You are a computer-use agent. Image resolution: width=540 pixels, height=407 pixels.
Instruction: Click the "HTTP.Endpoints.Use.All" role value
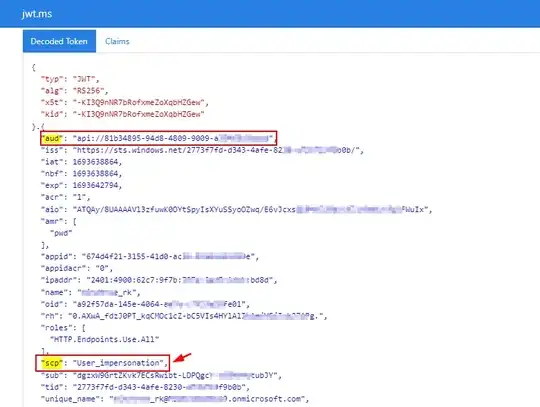click(104, 340)
